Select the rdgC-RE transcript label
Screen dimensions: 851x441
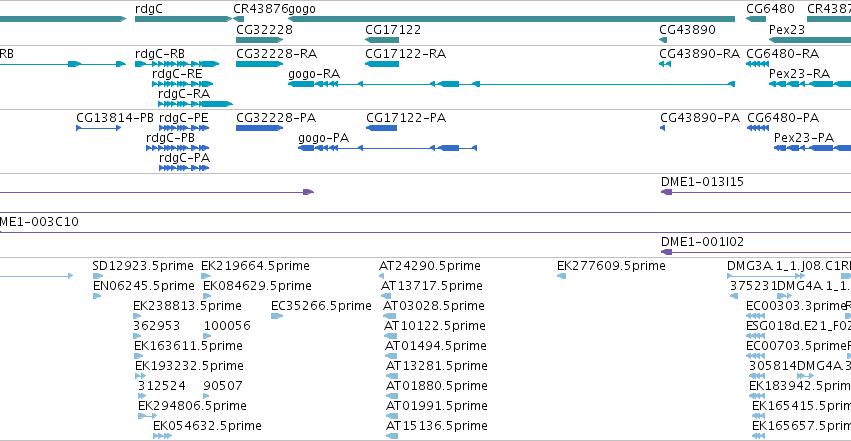[177, 74]
